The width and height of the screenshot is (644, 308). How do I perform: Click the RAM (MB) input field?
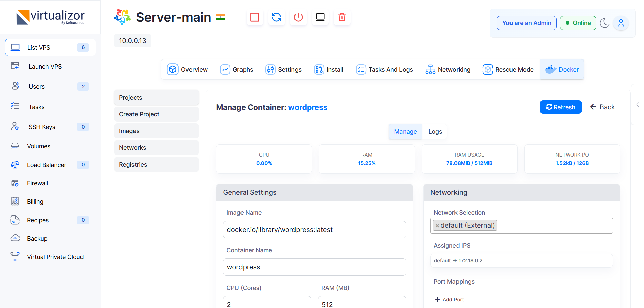[x=362, y=302]
